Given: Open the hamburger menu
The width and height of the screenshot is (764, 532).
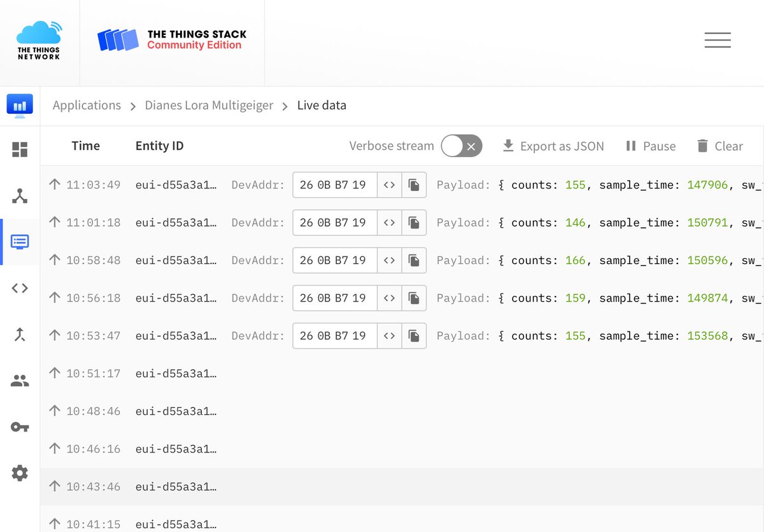Looking at the screenshot, I should coord(718,40).
